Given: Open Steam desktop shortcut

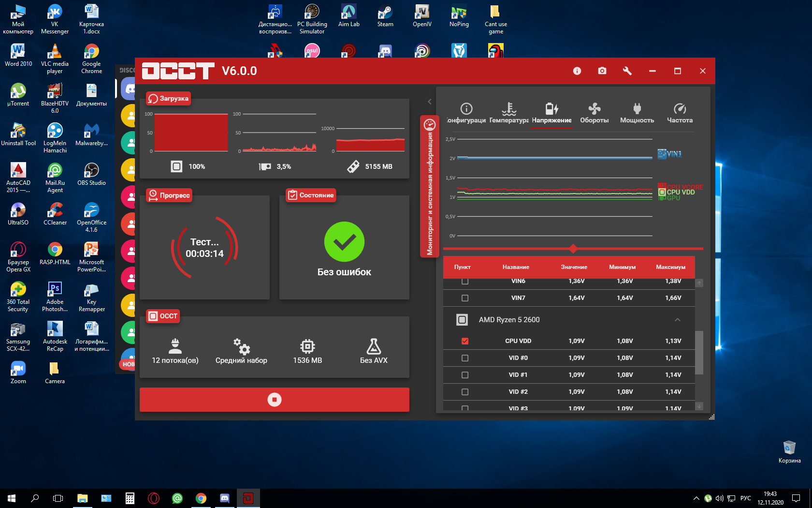Looking at the screenshot, I should pos(385,16).
